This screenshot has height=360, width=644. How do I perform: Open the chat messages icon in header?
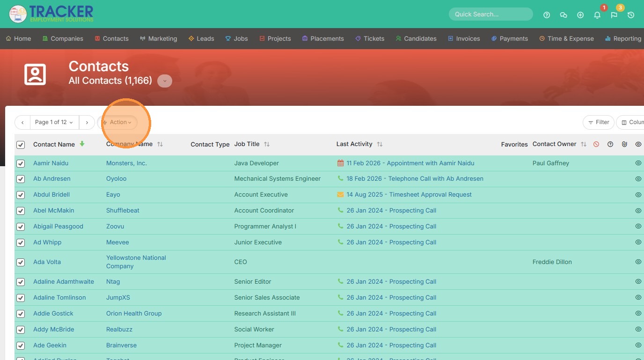563,15
